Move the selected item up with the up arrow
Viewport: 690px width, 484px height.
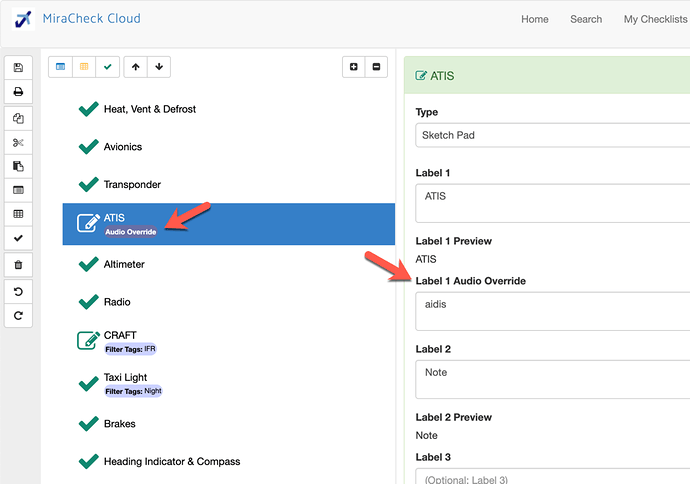point(136,67)
